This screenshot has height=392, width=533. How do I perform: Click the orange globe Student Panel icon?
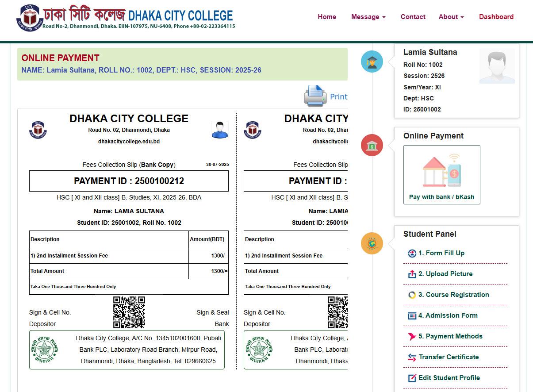[372, 243]
